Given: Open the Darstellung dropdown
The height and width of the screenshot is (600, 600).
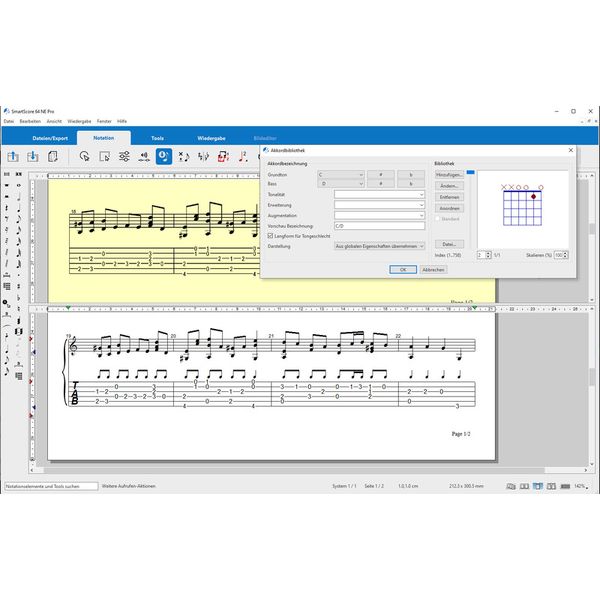Looking at the screenshot, I should tap(379, 246).
